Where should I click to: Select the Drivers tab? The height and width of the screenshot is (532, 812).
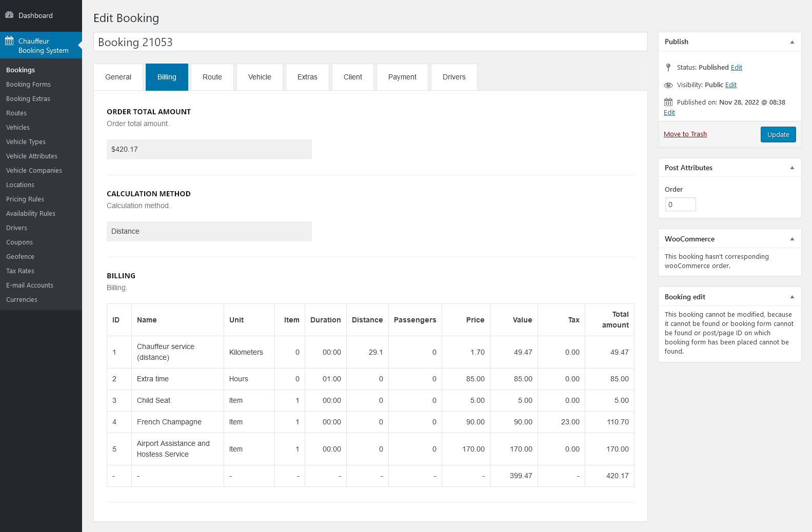[x=454, y=77]
